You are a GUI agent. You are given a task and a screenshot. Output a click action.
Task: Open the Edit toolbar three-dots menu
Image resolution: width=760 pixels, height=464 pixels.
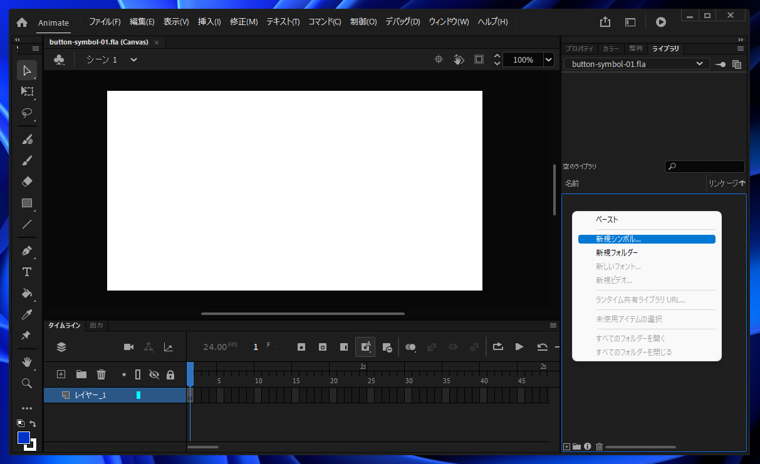coord(27,408)
